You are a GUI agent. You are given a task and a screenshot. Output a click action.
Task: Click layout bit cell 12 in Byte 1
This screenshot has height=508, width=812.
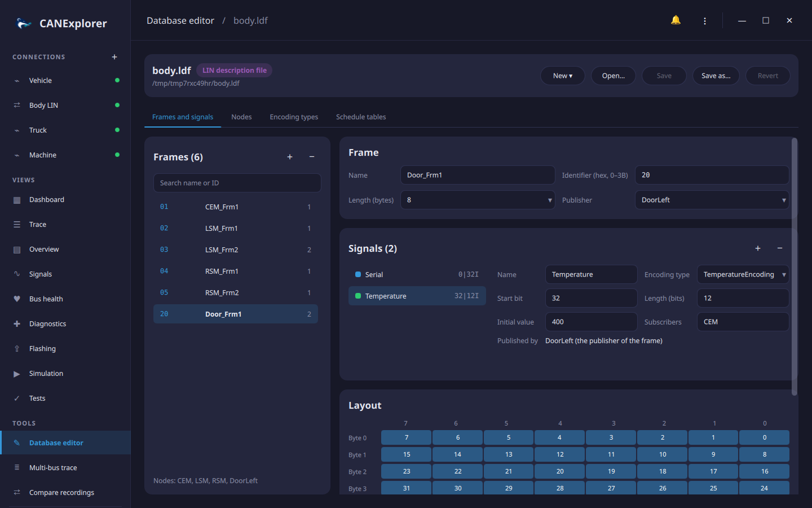[x=560, y=454]
